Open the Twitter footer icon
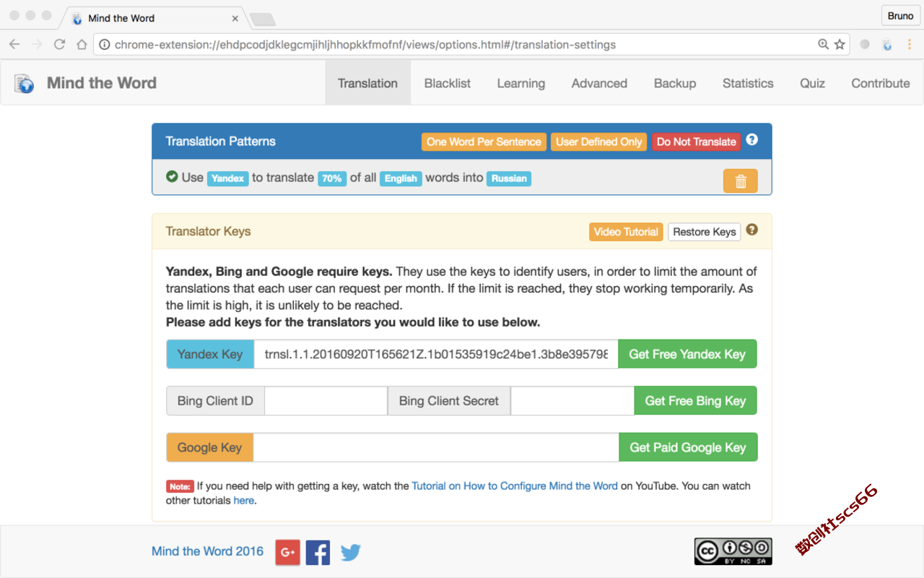The image size is (924, 578). tap(350, 553)
